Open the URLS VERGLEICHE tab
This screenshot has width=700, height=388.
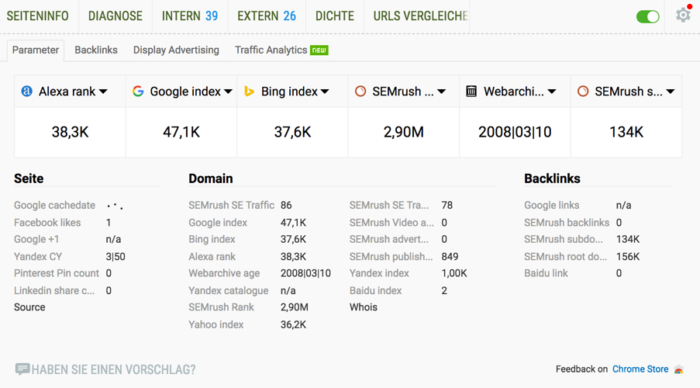tap(420, 16)
